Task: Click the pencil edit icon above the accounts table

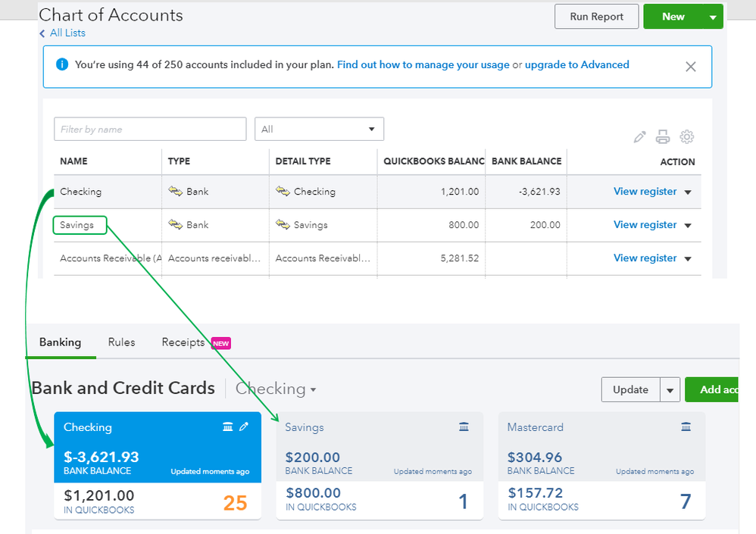Action: [640, 137]
